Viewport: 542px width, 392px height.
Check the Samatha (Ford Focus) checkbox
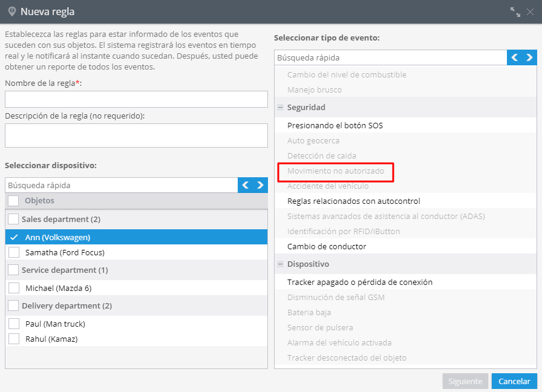pos(14,252)
